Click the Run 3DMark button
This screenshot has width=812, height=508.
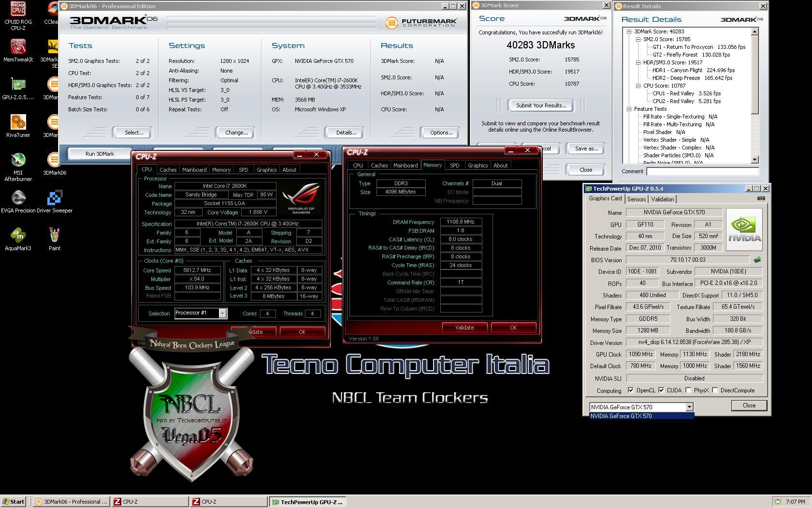pos(100,154)
